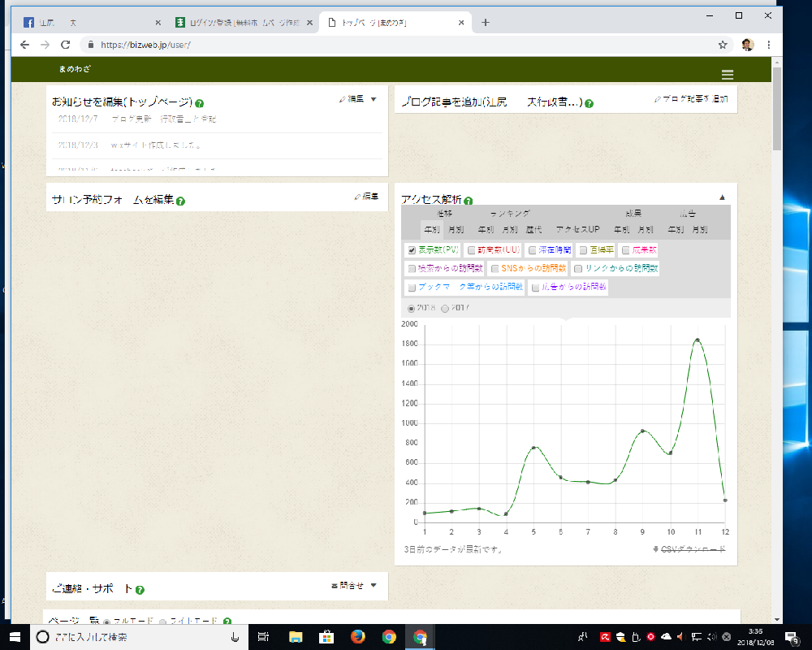Launch Firefox from the taskbar
Image resolution: width=812 pixels, height=650 pixels.
[357, 637]
